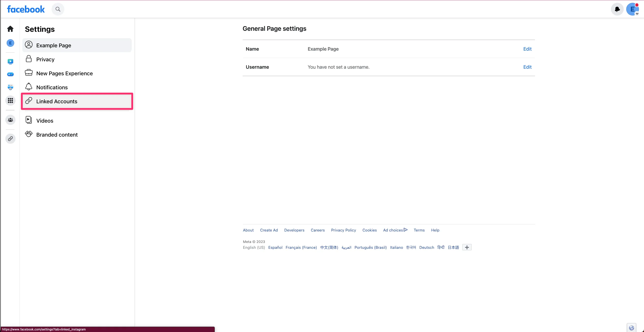644x332 pixels.
Task: Click the About footer link
Action: click(248, 230)
